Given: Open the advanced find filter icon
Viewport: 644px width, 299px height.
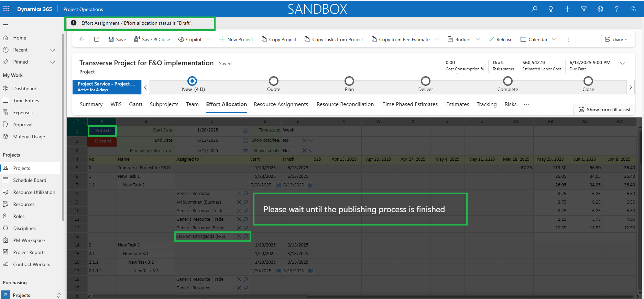Looking at the screenshot, I should (584, 9).
